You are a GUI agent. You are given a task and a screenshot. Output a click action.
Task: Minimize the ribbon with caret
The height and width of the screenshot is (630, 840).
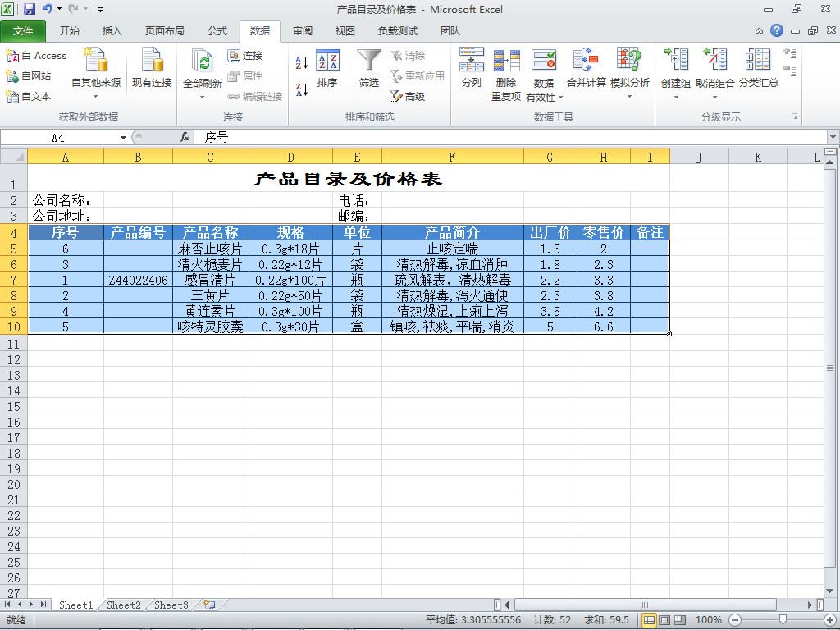coord(759,31)
